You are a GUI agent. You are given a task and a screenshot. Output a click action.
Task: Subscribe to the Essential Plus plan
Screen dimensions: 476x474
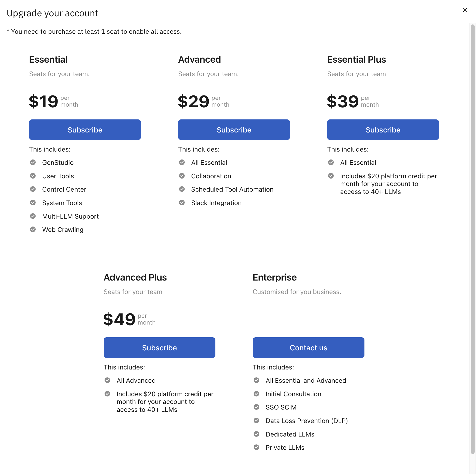pyautogui.click(x=383, y=130)
